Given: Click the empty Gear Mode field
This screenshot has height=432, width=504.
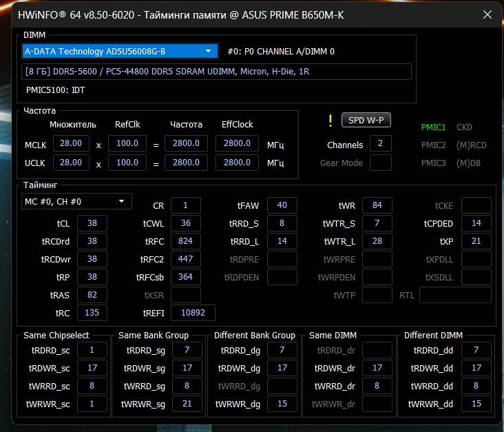Looking at the screenshot, I should 381,163.
